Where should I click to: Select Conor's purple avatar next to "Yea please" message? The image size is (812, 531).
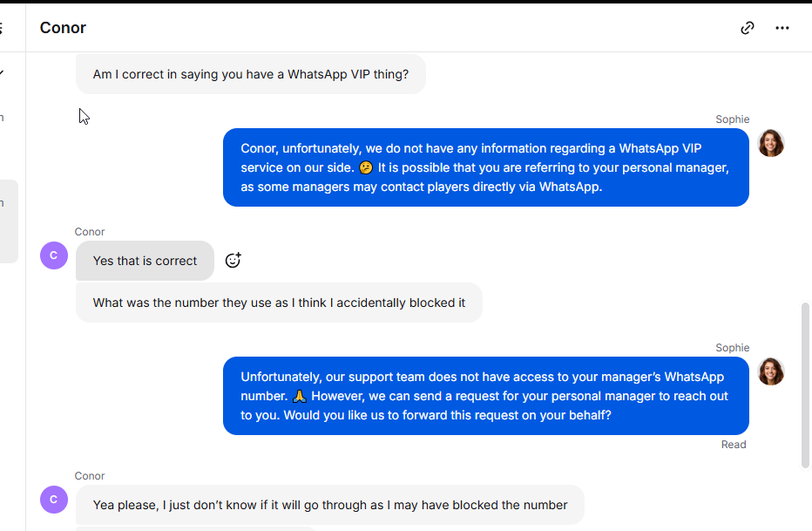coord(54,500)
